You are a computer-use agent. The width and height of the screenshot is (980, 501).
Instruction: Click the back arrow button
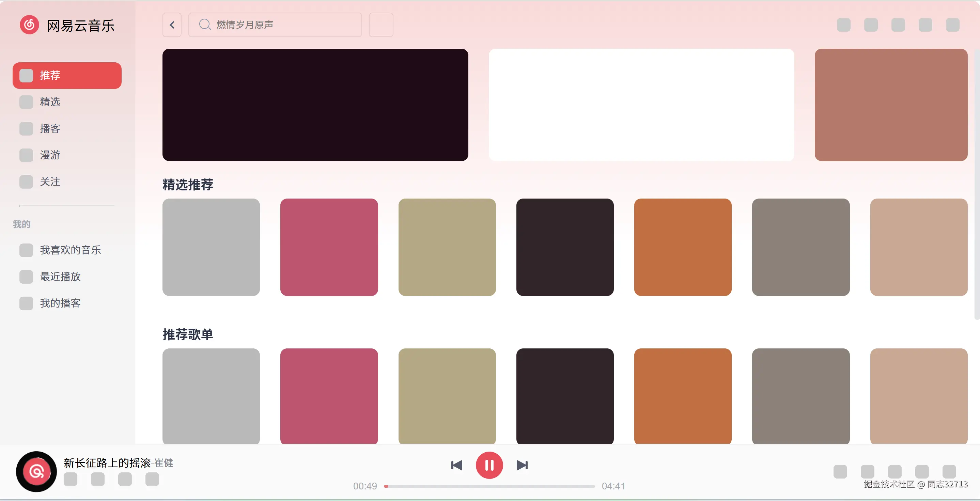(172, 25)
